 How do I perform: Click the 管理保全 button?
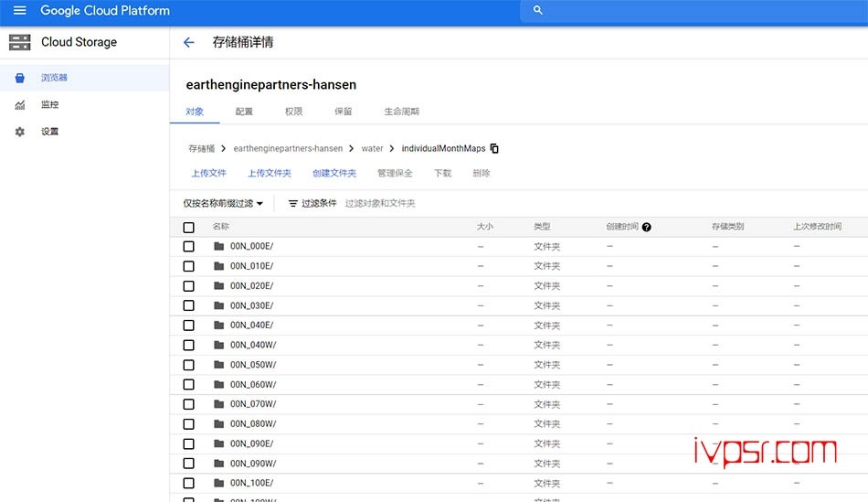pos(395,173)
